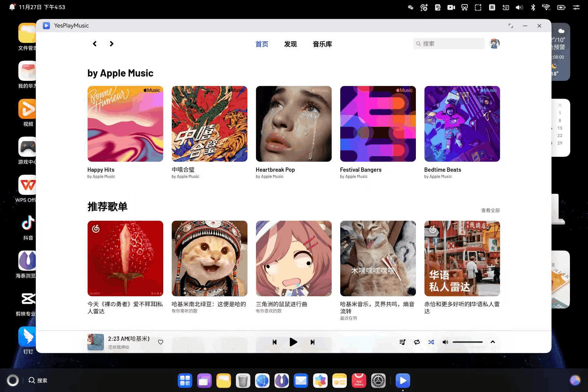Open the Heartbreak Pop playlist cover

click(x=293, y=124)
